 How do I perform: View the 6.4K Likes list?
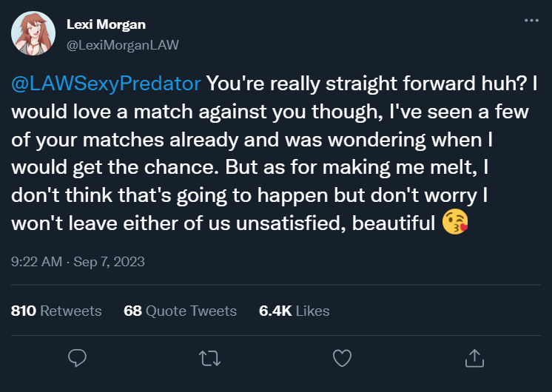coord(294,311)
